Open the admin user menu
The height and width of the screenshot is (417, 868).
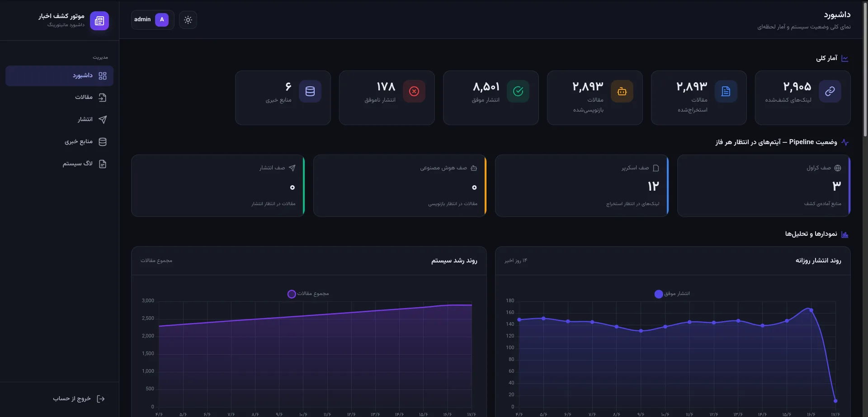(x=152, y=20)
